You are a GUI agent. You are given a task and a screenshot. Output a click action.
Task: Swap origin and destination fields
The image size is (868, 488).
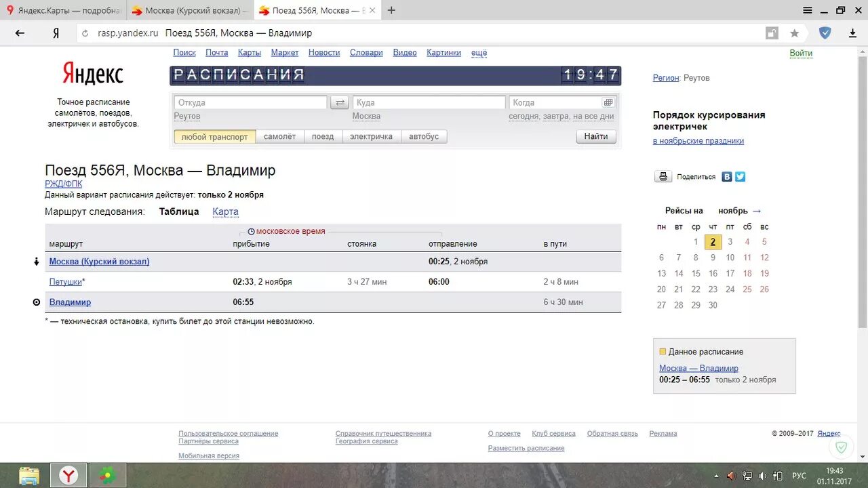(x=340, y=102)
